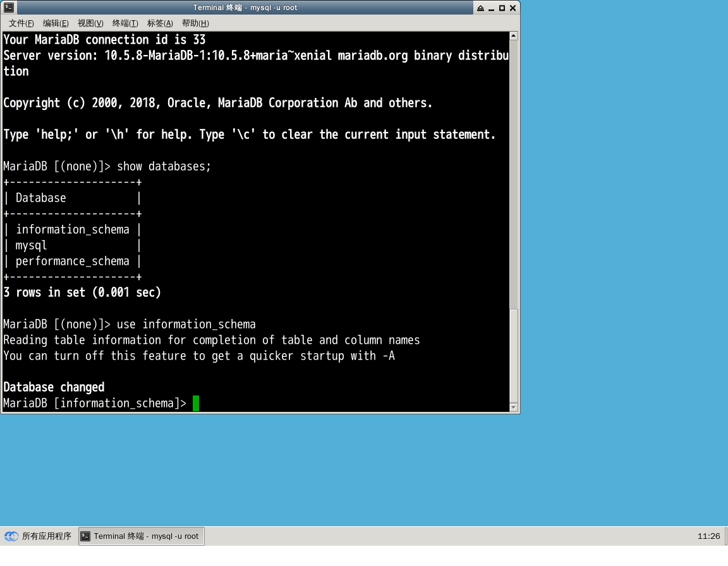Open the 文件(F) menu
Screen dimensions: 728x566
(x=21, y=23)
